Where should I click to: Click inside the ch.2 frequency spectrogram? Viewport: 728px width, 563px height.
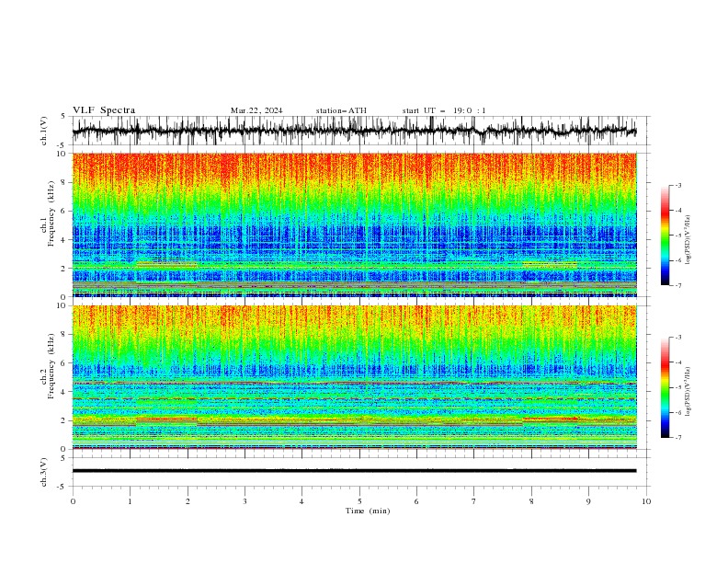click(355, 377)
